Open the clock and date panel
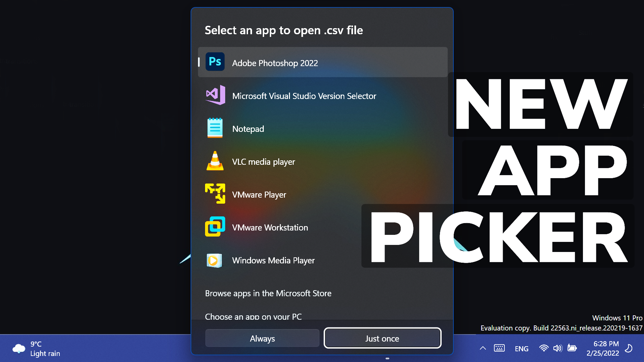 (603, 349)
